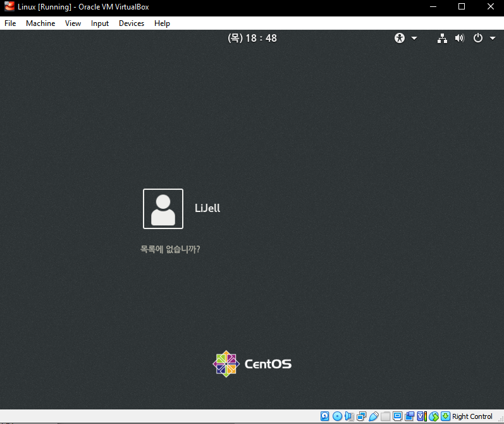This screenshot has width=504, height=424.
Task: Click the network adapters indicator
Action: coord(361,416)
